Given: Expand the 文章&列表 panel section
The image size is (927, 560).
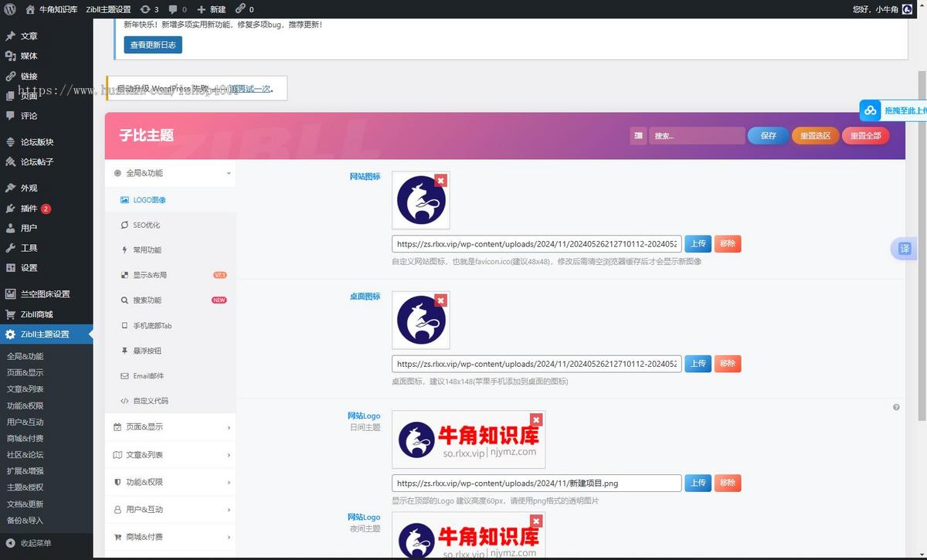Looking at the screenshot, I should point(171,455).
